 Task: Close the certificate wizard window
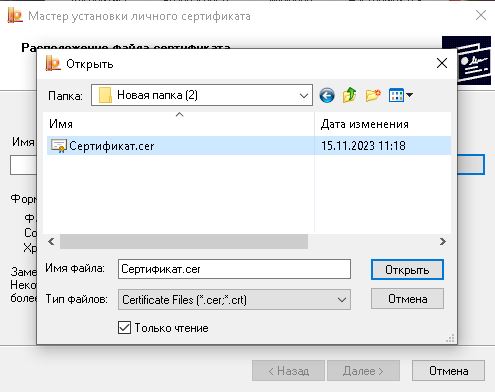(x=481, y=15)
